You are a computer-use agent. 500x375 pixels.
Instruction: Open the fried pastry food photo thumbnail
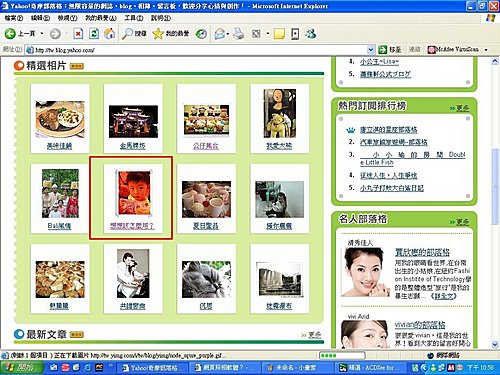pos(60,279)
